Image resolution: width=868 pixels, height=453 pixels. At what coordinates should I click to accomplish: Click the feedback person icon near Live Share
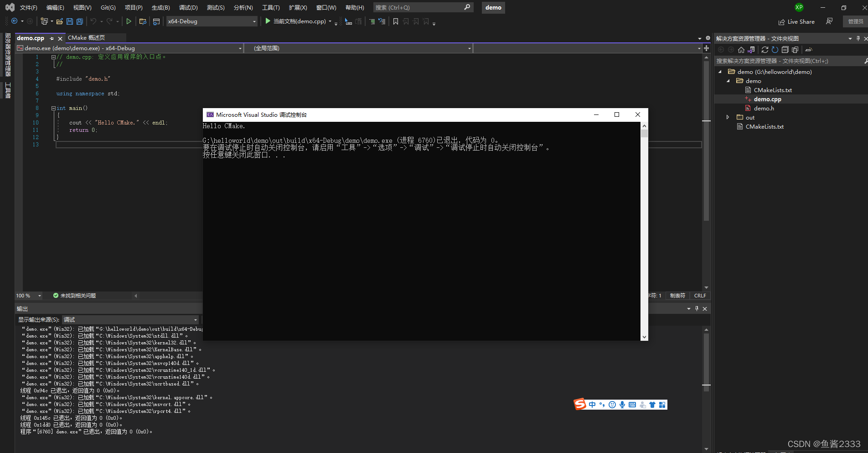829,21
